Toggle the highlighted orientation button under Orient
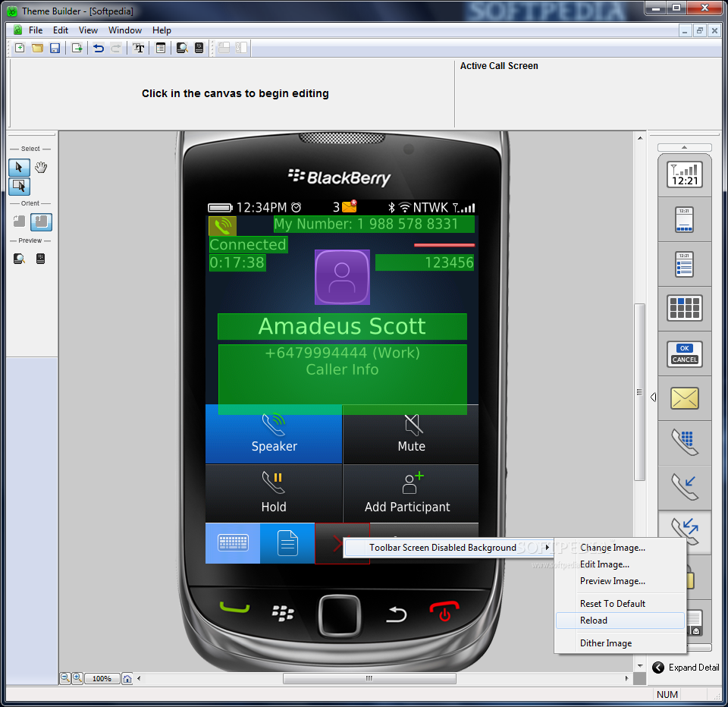 [x=41, y=222]
